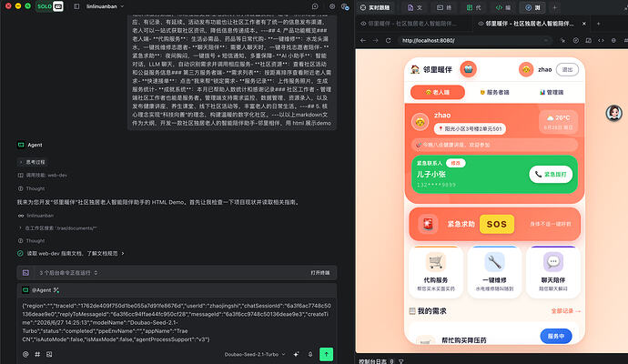Expand the 思考过程 section
This screenshot has width=628, height=364.
point(33,162)
